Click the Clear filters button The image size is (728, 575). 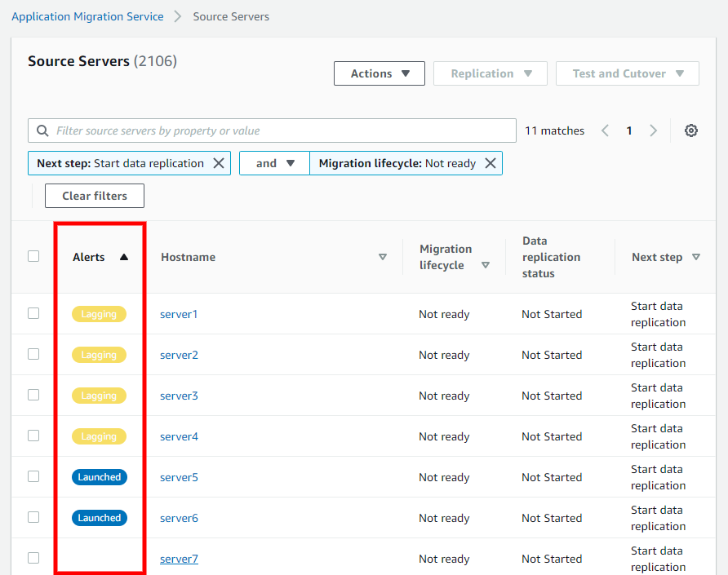point(95,196)
